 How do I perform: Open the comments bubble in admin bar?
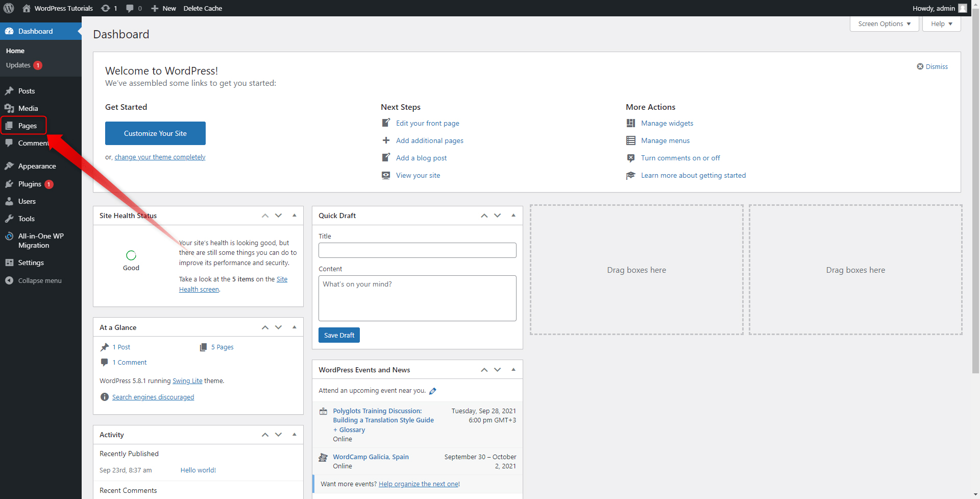coord(130,8)
